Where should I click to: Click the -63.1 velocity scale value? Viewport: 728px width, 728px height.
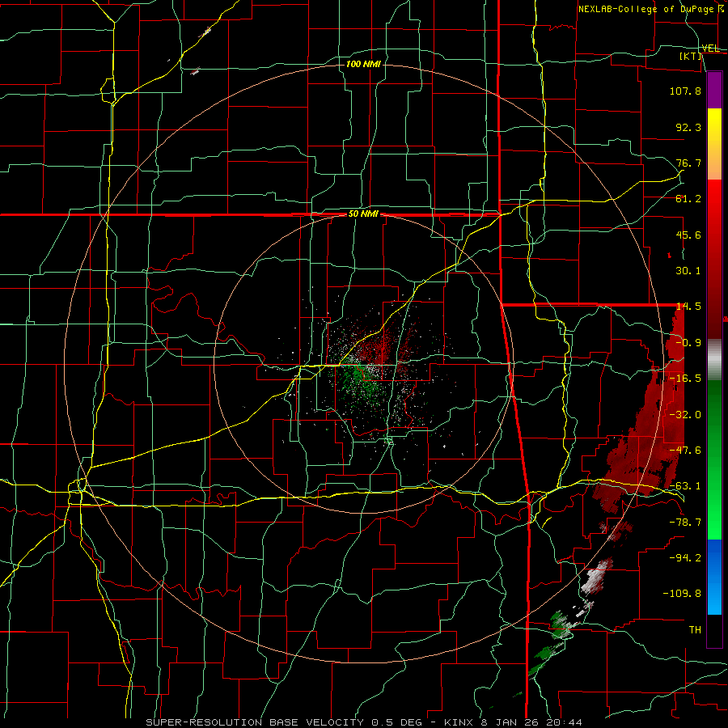(685, 486)
